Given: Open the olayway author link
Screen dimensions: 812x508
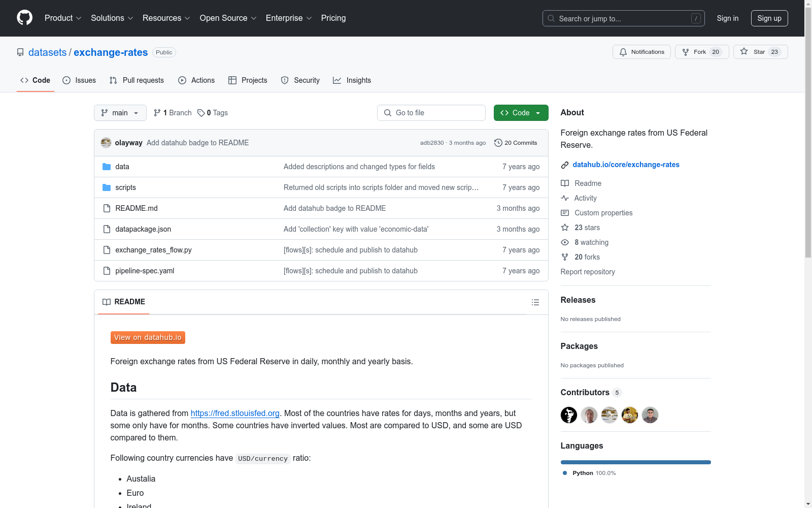Looking at the screenshot, I should pos(128,143).
